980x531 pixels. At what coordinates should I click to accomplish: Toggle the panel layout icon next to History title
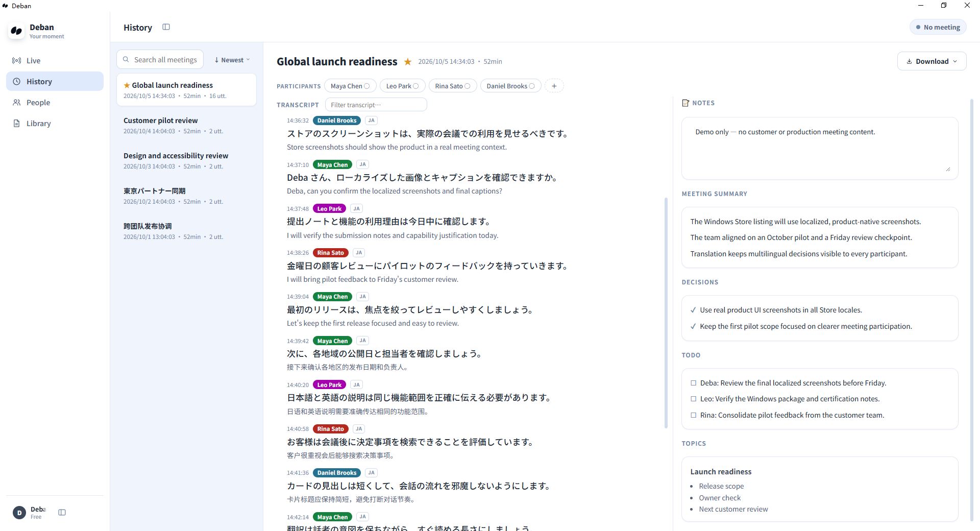(x=166, y=27)
